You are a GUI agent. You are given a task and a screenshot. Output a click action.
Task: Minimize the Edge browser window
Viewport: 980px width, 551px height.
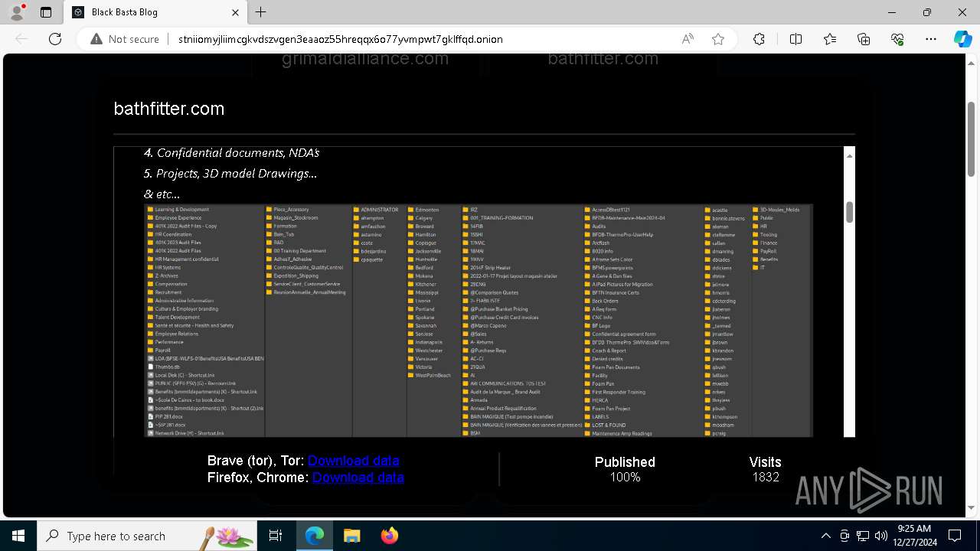[892, 12]
